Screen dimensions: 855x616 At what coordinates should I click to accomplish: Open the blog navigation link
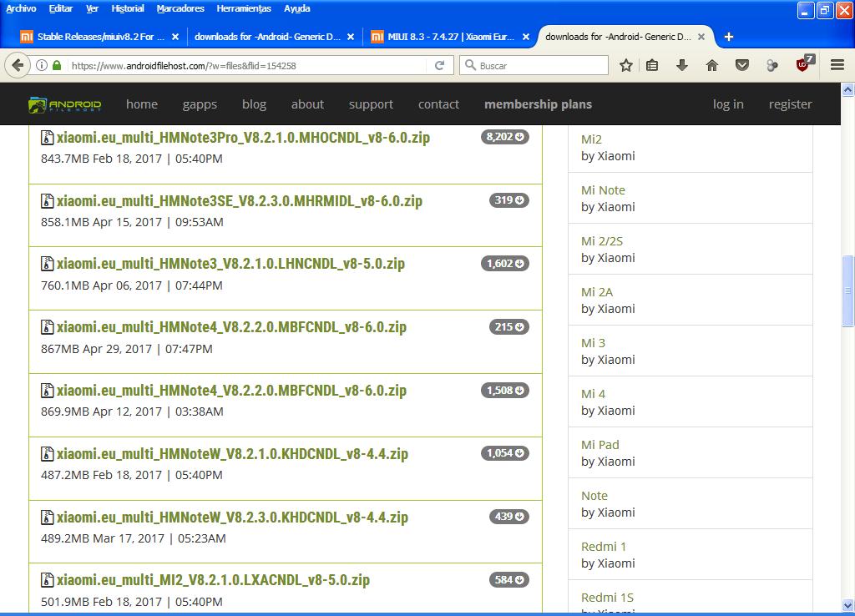(x=254, y=104)
